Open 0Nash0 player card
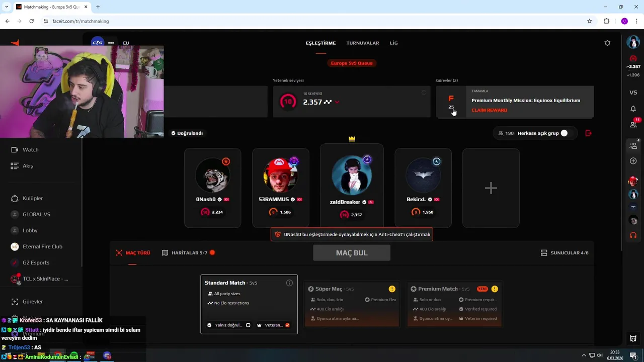 tap(212, 188)
